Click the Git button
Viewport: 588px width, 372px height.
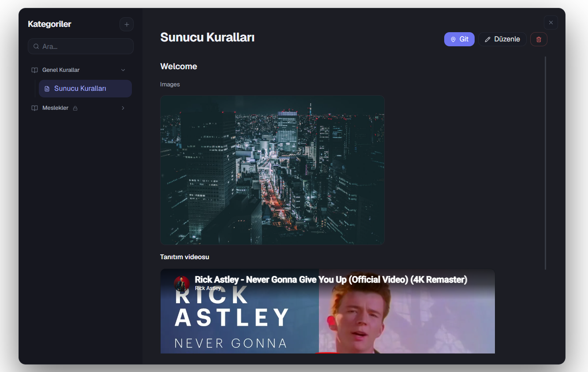click(x=459, y=39)
